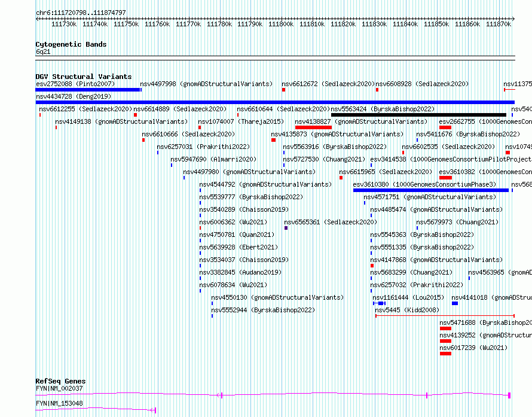
Task: Select nsv6610666 (Sedlazeck2020) label
Action: (188, 134)
